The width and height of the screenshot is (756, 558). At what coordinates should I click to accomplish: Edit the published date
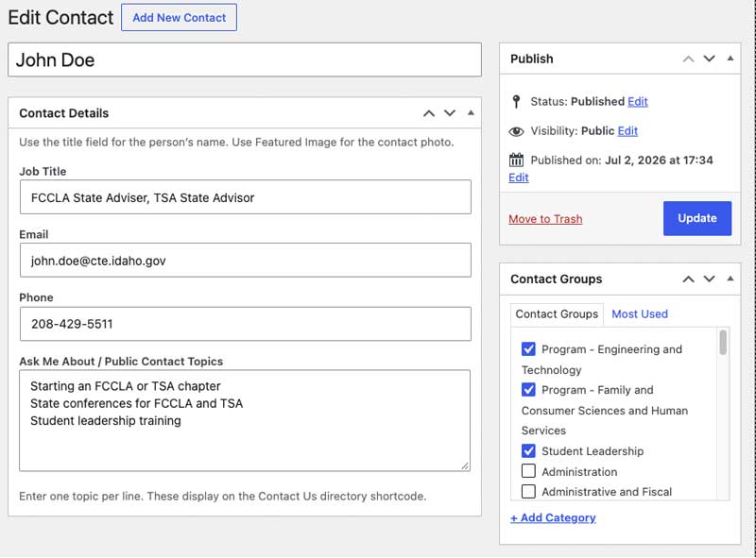click(518, 178)
